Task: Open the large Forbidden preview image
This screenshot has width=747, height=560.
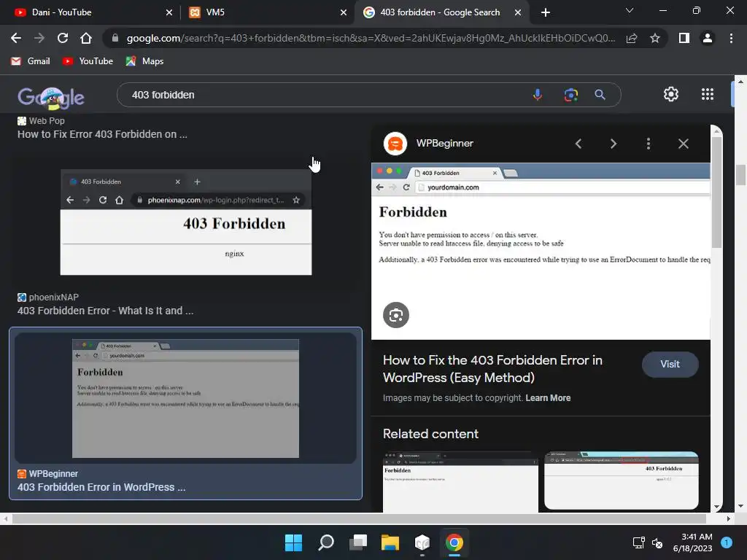Action: [x=541, y=252]
